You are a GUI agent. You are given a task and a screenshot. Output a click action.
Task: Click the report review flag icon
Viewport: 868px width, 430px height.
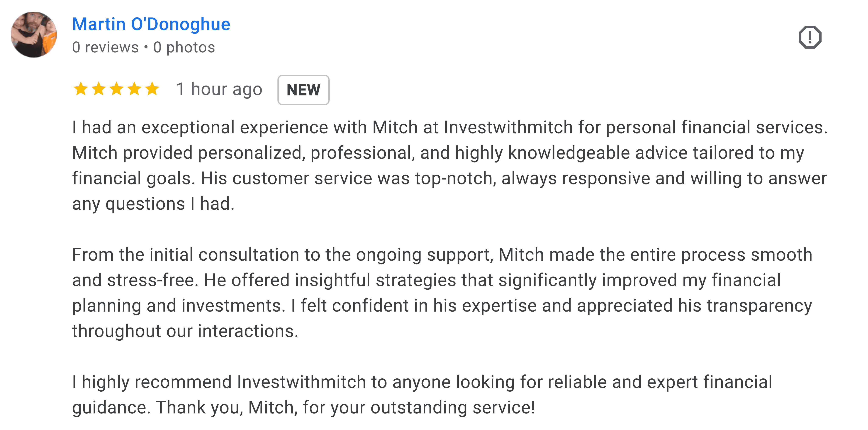coord(810,37)
